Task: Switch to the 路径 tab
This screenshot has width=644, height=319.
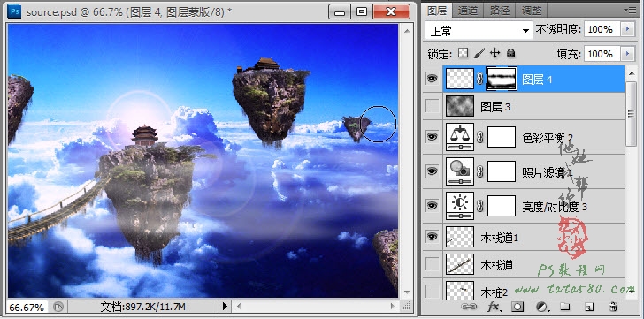Action: (500, 11)
